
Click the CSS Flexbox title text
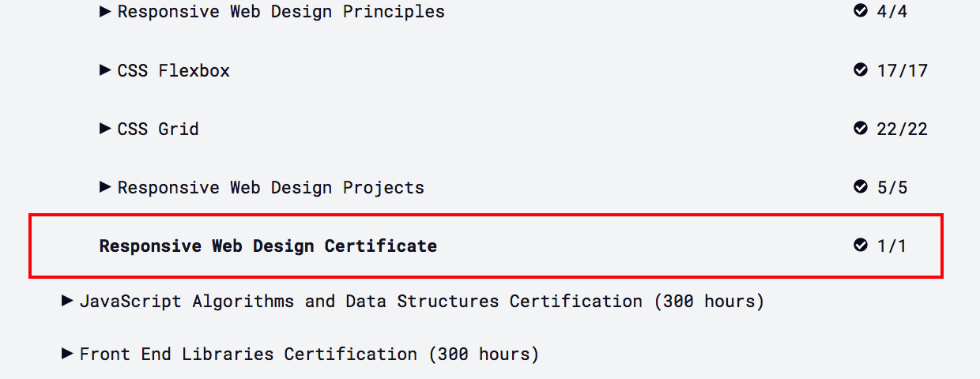[174, 71]
